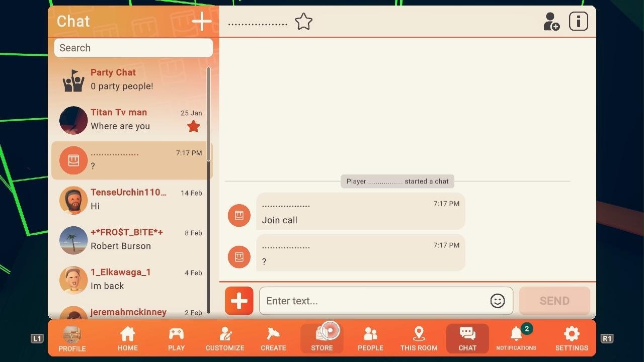Click sender avatar beside the ? message
The width and height of the screenshot is (644, 362).
pos(239,257)
